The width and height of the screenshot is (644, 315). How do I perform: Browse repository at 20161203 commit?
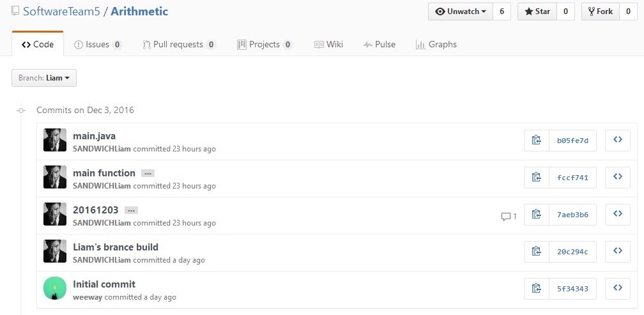pos(618,215)
